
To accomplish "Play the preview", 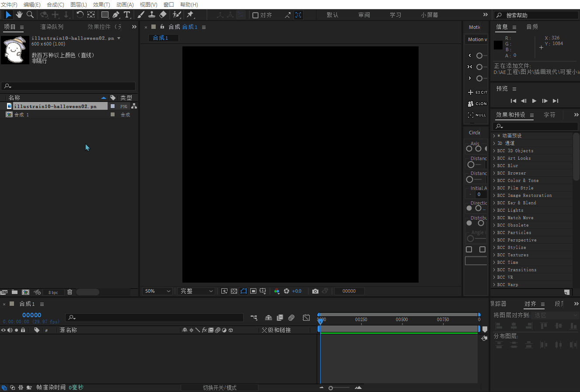I will click(x=534, y=101).
